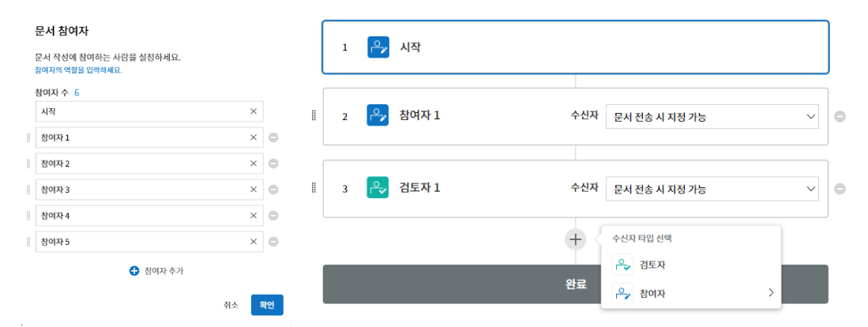This screenshot has height=327, width=868.
Task: Click the 확인 button
Action: (x=268, y=305)
